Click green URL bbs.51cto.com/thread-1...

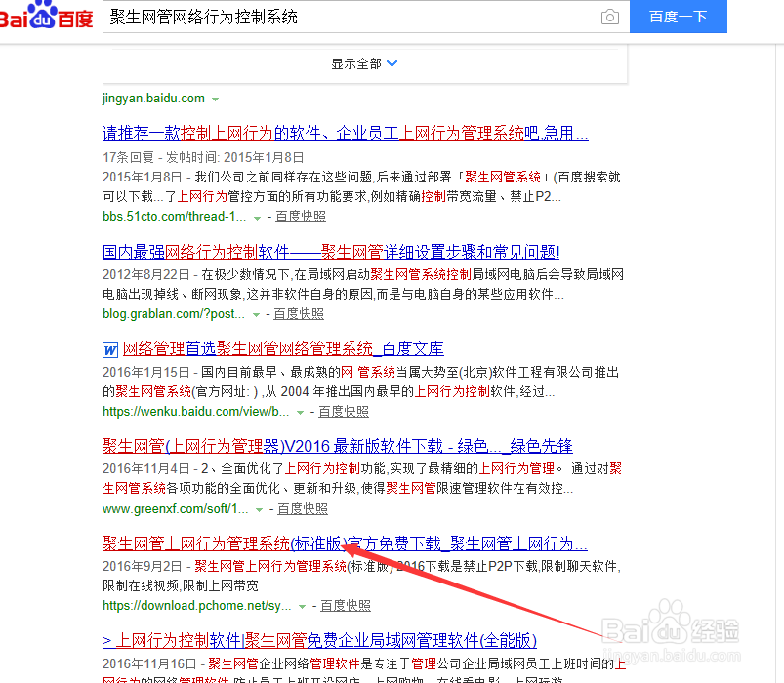(174, 217)
